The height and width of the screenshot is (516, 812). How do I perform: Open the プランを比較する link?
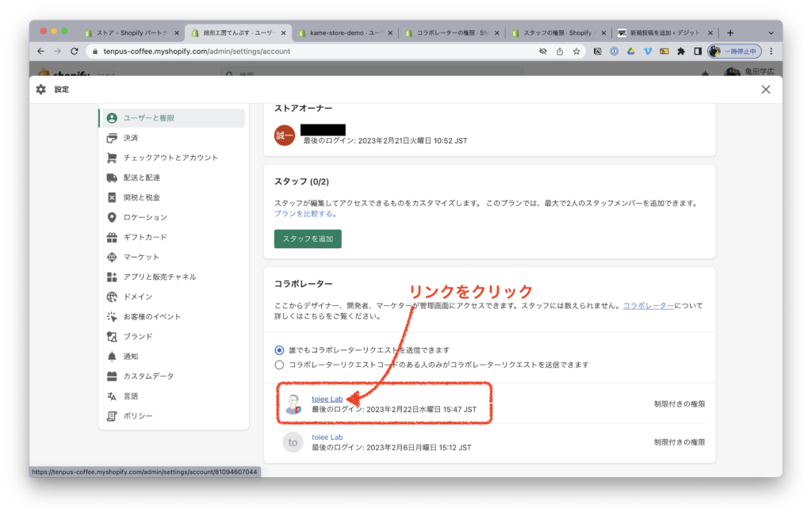click(x=306, y=214)
